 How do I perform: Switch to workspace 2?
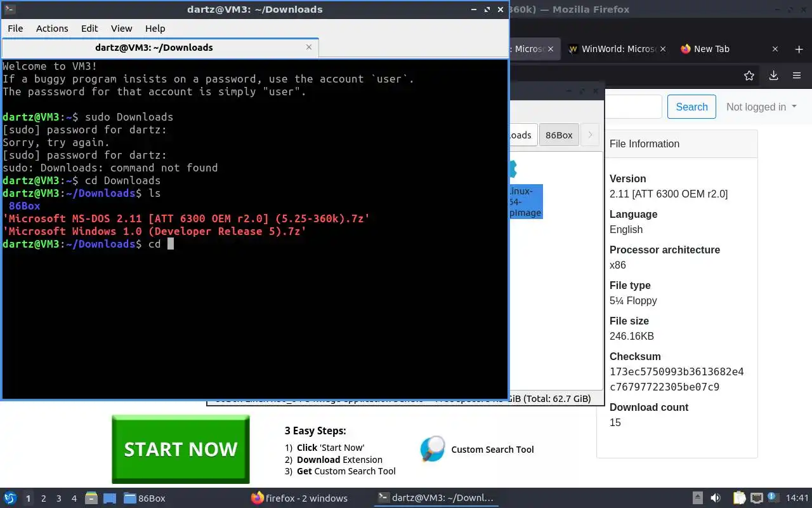(x=43, y=498)
